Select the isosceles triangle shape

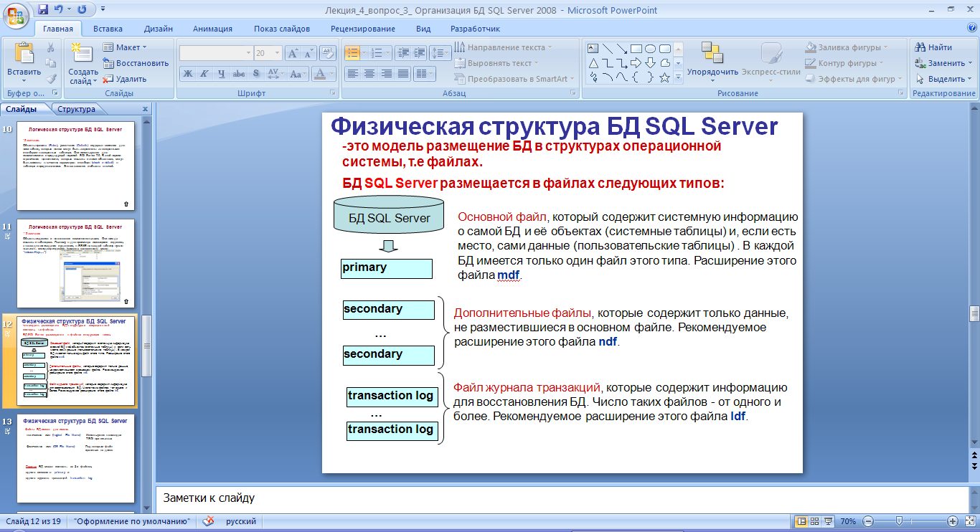pos(593,63)
